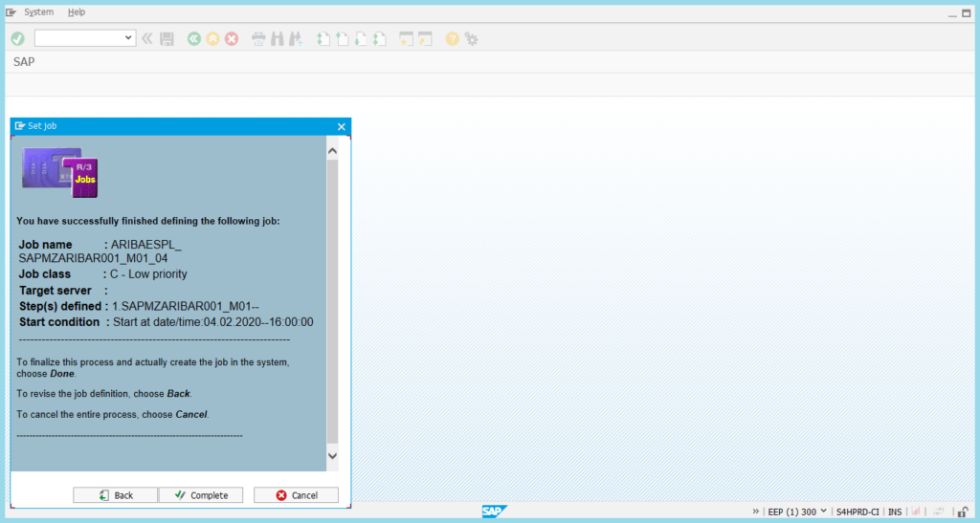Click the First Page toolbar icon

coord(323,38)
